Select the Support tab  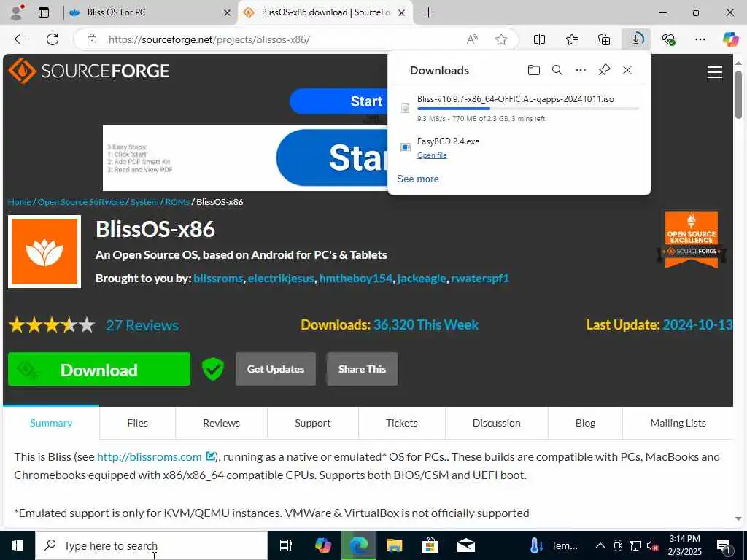[x=312, y=423]
